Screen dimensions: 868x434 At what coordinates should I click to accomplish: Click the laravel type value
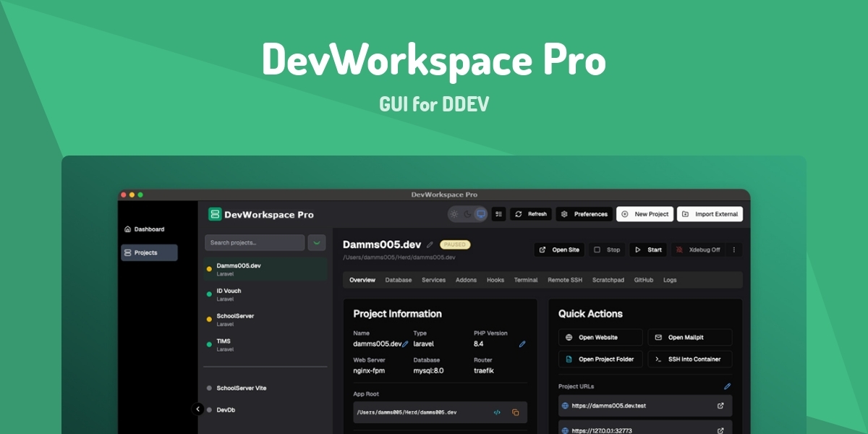coord(422,344)
